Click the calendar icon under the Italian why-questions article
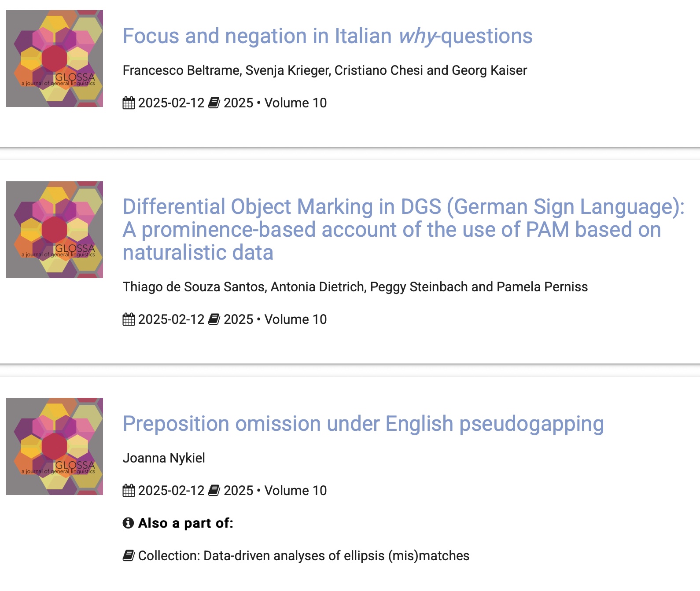Image resolution: width=700 pixels, height=591 pixels. 129,103
